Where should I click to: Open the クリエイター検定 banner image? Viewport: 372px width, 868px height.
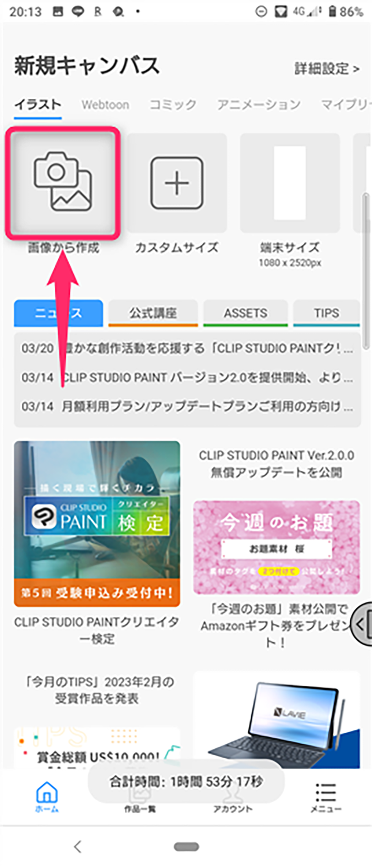pos(97,524)
